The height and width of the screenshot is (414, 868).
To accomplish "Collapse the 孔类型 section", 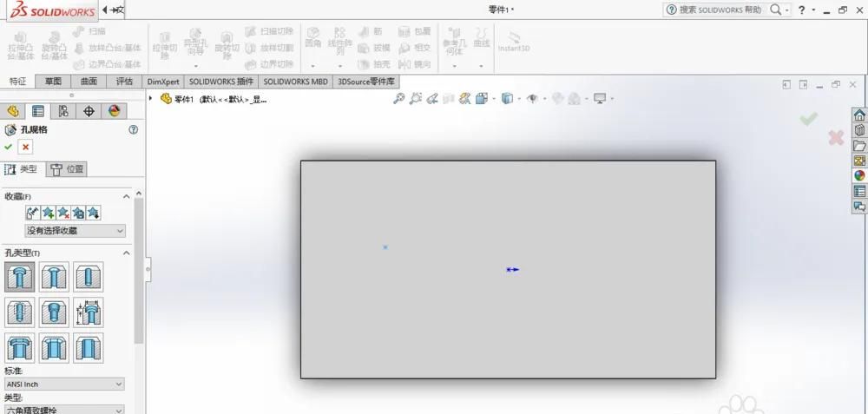I will tap(126, 253).
